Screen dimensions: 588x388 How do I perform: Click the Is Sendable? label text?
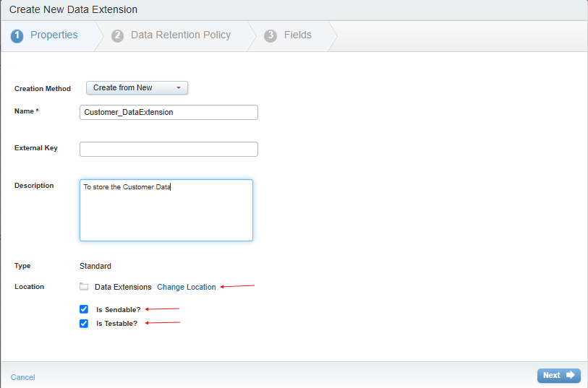(118, 309)
